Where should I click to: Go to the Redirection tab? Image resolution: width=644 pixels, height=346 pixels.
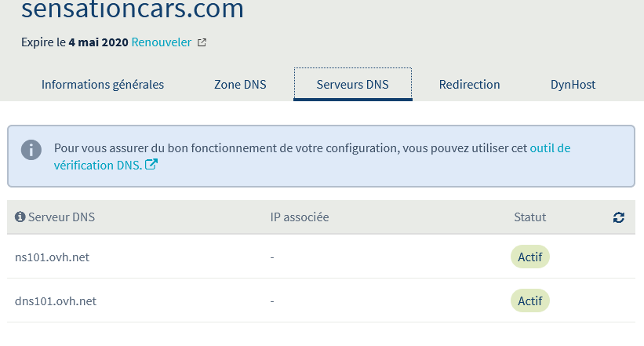click(469, 85)
